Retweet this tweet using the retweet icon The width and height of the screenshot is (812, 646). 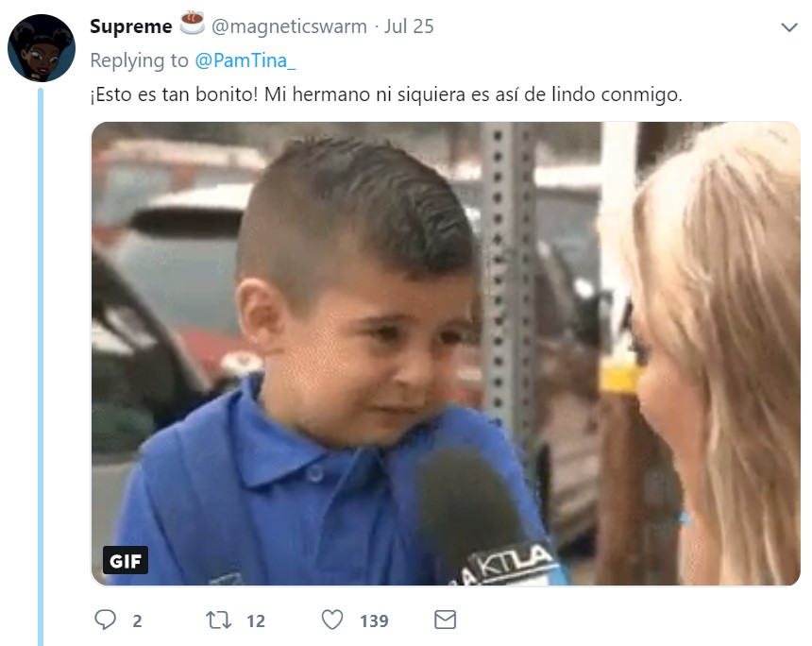click(218, 620)
